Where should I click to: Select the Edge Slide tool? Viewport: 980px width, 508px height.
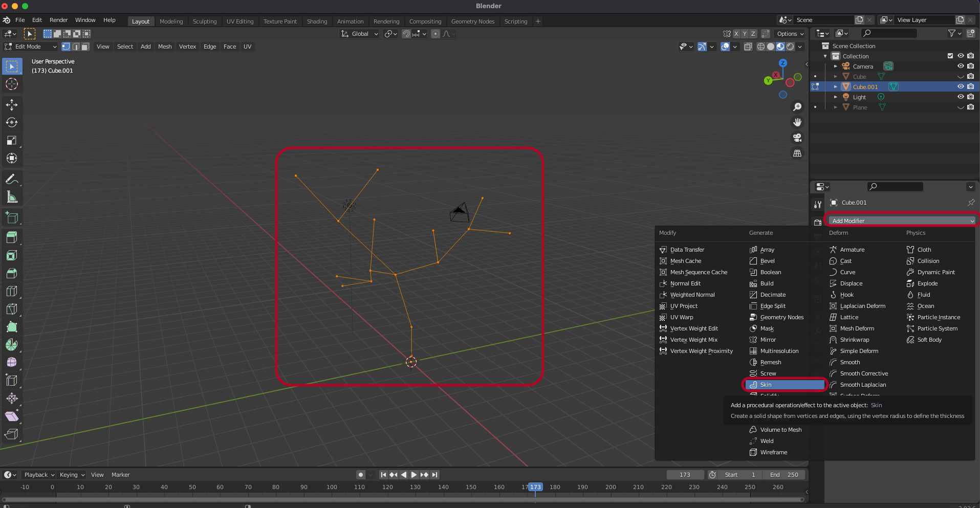[x=12, y=381]
